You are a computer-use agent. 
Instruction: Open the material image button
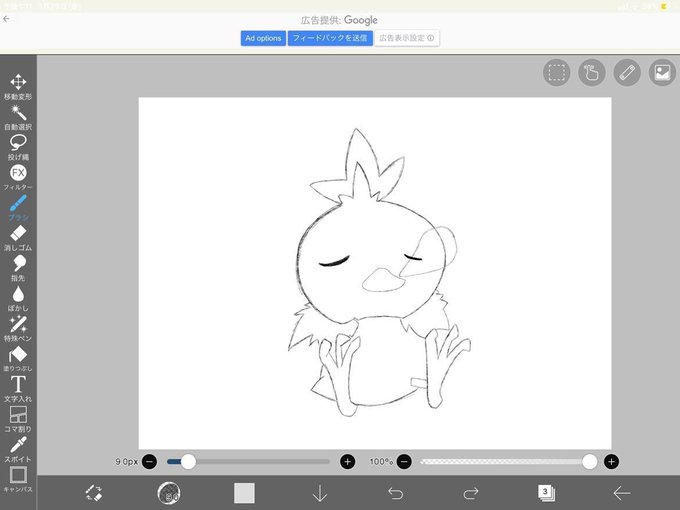coord(662,72)
